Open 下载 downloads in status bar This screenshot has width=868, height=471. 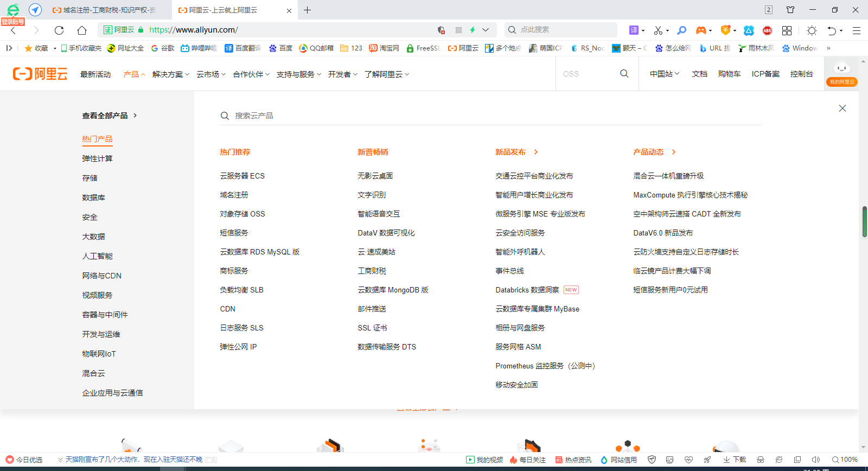pos(735,460)
